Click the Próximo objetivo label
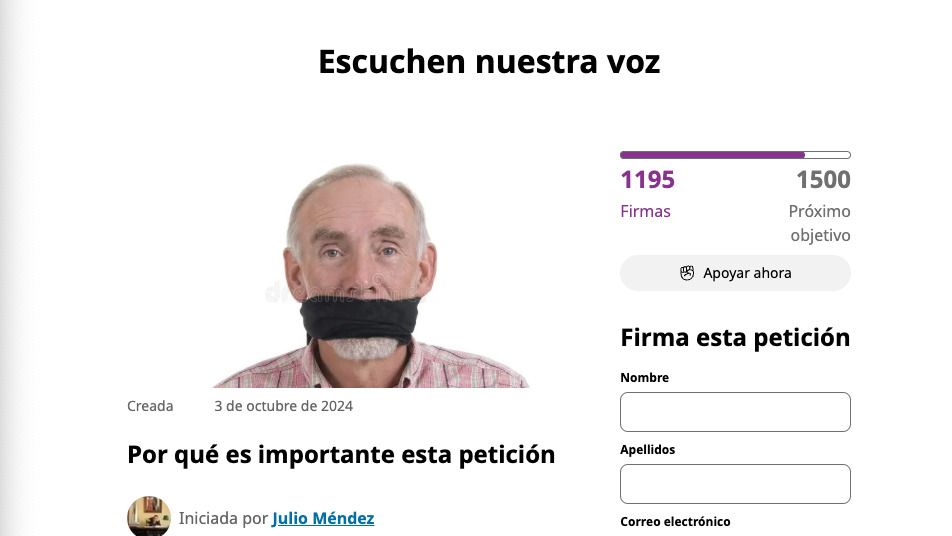This screenshot has width=952, height=536. (x=820, y=223)
